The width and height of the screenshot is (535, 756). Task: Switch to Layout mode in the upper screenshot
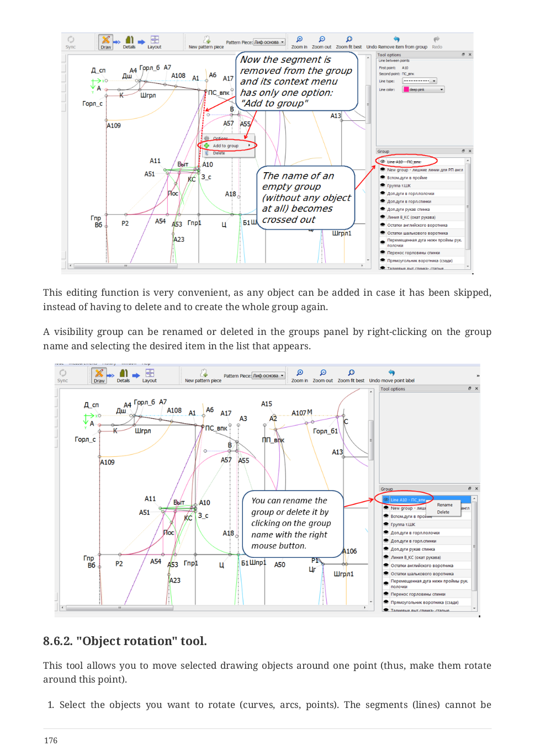click(x=155, y=42)
